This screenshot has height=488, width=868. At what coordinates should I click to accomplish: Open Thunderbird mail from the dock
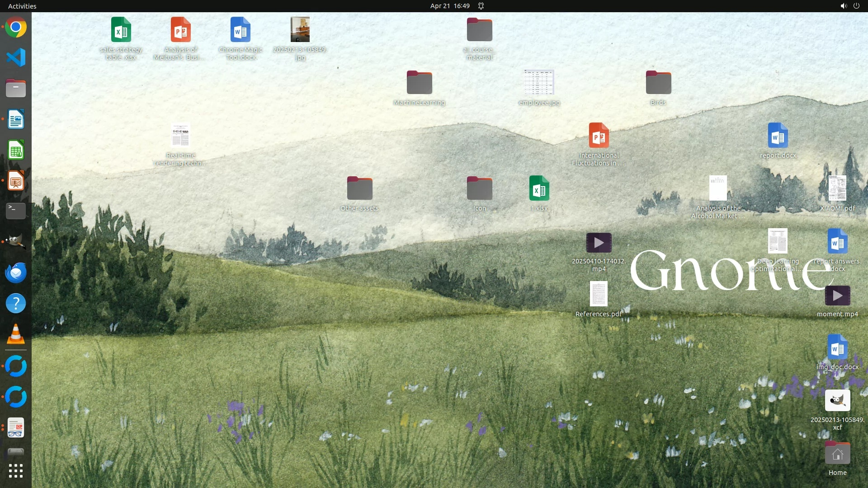(x=16, y=273)
